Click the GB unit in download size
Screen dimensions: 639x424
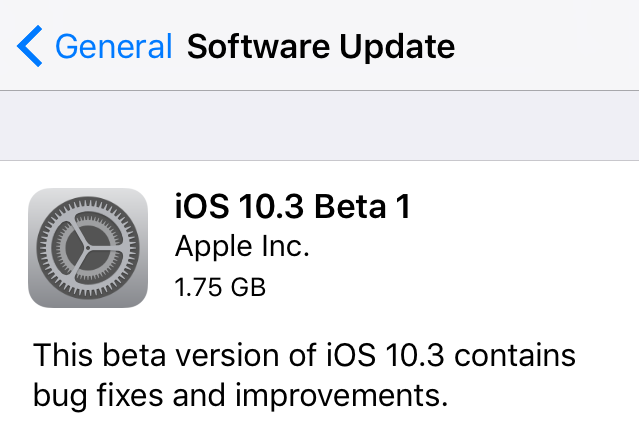click(x=248, y=288)
